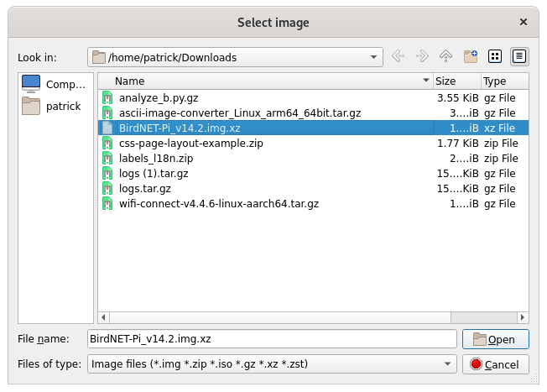Click archive icon of analyze_b.py.gz
The image size is (547, 392).
pyautogui.click(x=107, y=97)
